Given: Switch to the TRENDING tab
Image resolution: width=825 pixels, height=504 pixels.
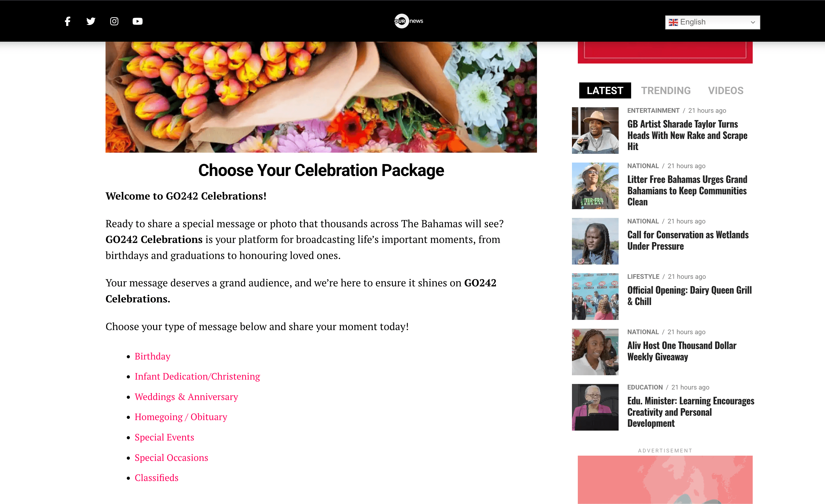Looking at the screenshot, I should (666, 90).
